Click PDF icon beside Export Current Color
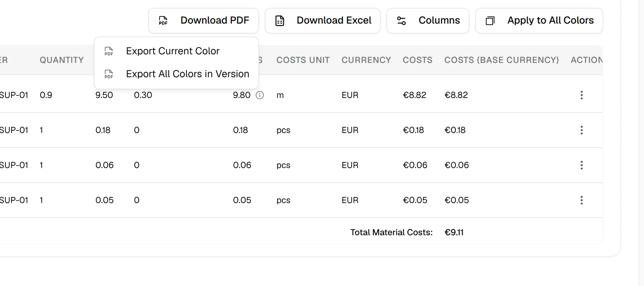 [x=109, y=51]
